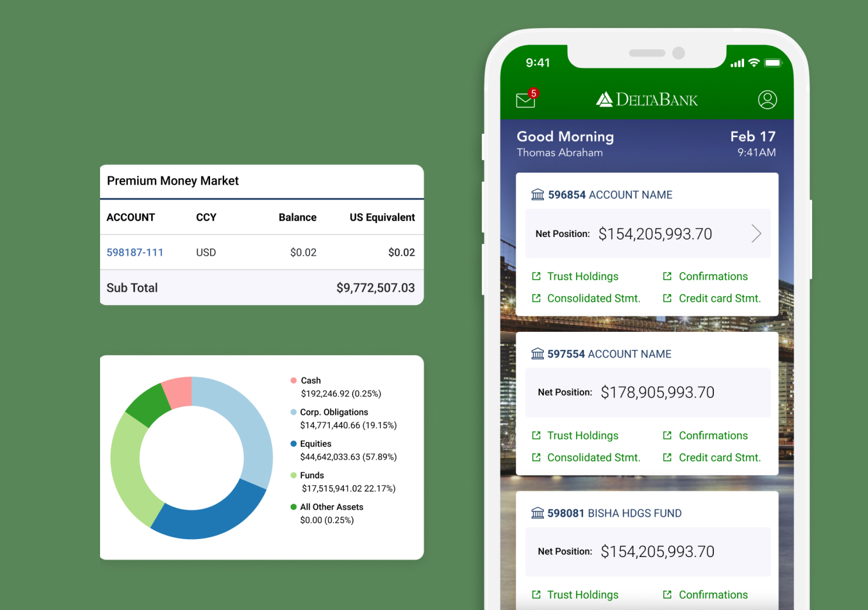Click Net Position $154,205,993.70 for 596854
Screen dimensions: 868x610
coord(655,234)
